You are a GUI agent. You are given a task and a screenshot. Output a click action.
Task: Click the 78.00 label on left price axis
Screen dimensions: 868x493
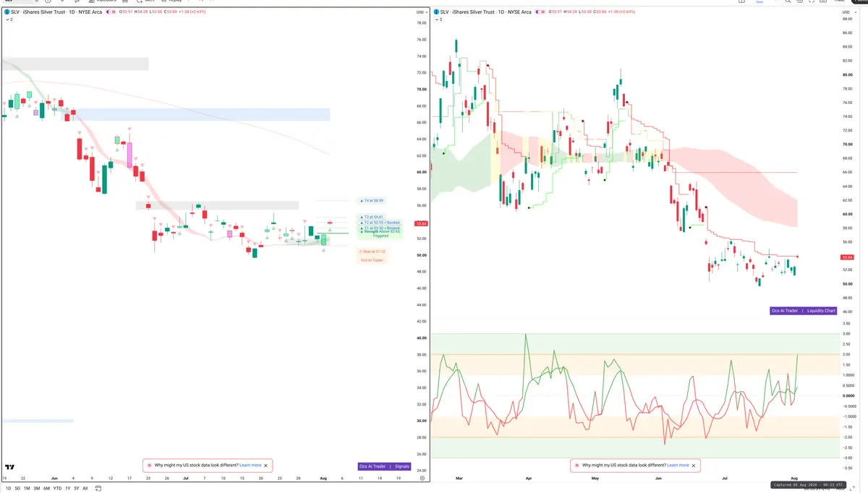420,22
